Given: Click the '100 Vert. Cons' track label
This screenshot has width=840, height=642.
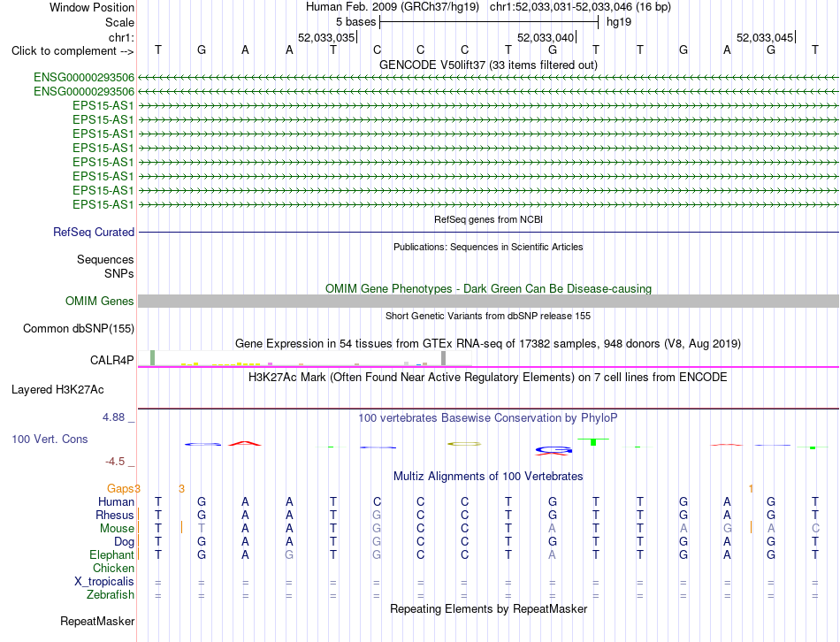Looking at the screenshot, I should 50,439.
